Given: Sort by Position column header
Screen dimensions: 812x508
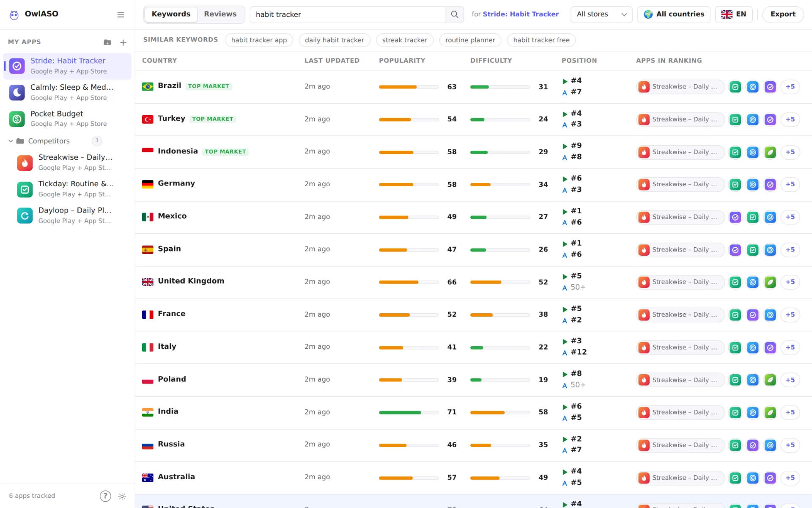Looking at the screenshot, I should pos(579,61).
